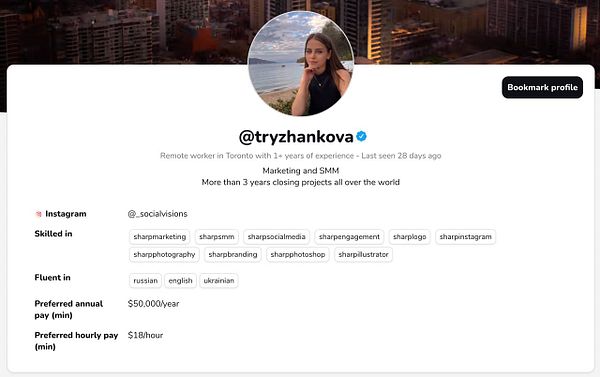Choose the sharpsocialmedia tag
The width and height of the screenshot is (600, 377).
(277, 237)
